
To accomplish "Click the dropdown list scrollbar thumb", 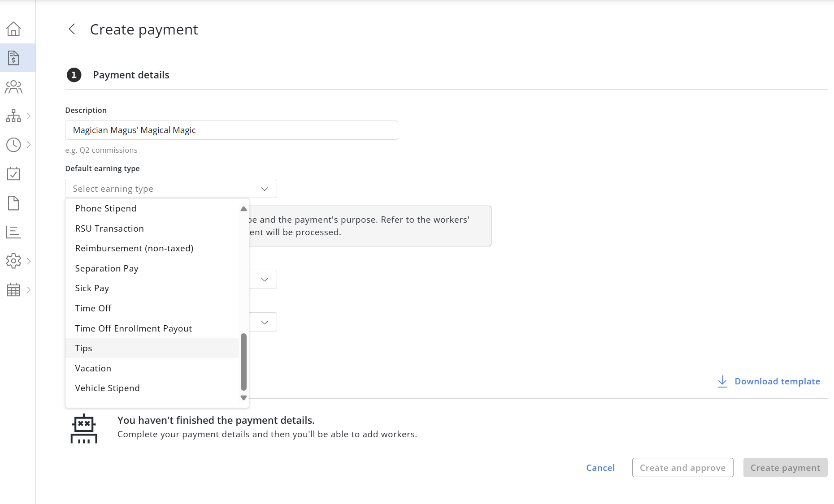I will coord(243,362).
